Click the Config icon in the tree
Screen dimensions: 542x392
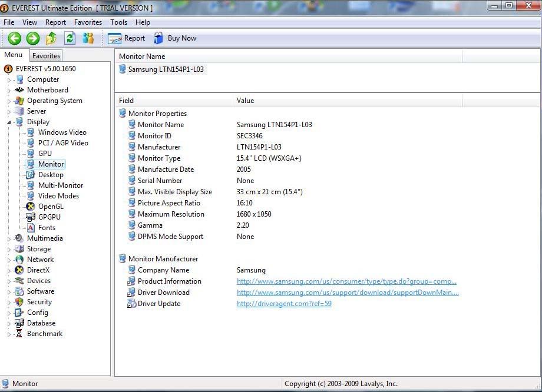pyautogui.click(x=19, y=313)
